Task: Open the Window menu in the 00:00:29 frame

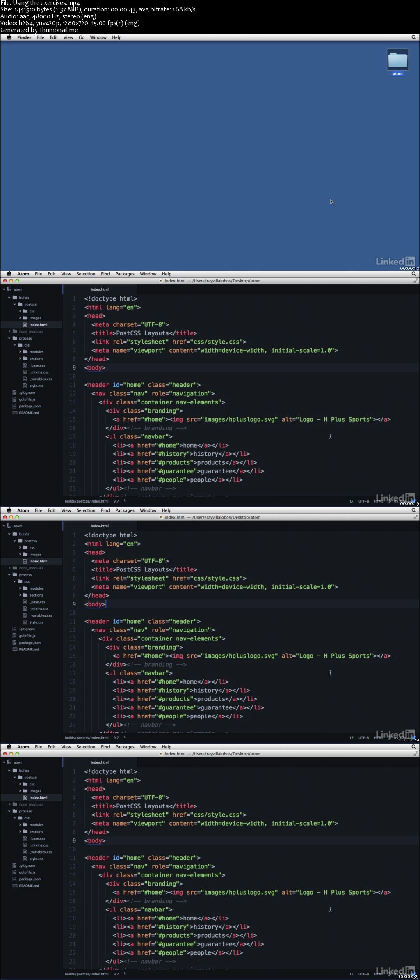Action: tap(148, 510)
